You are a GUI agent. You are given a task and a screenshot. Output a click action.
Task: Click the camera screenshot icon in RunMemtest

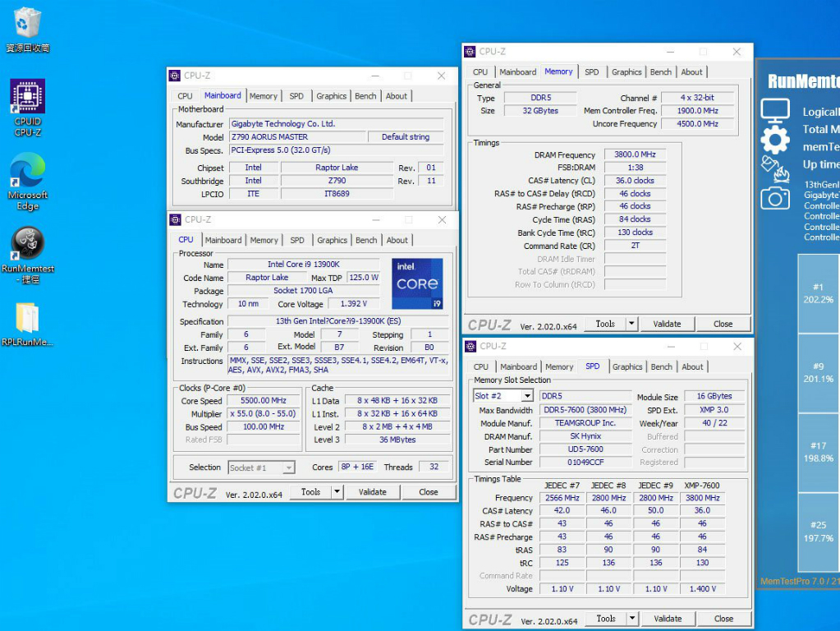tap(774, 197)
